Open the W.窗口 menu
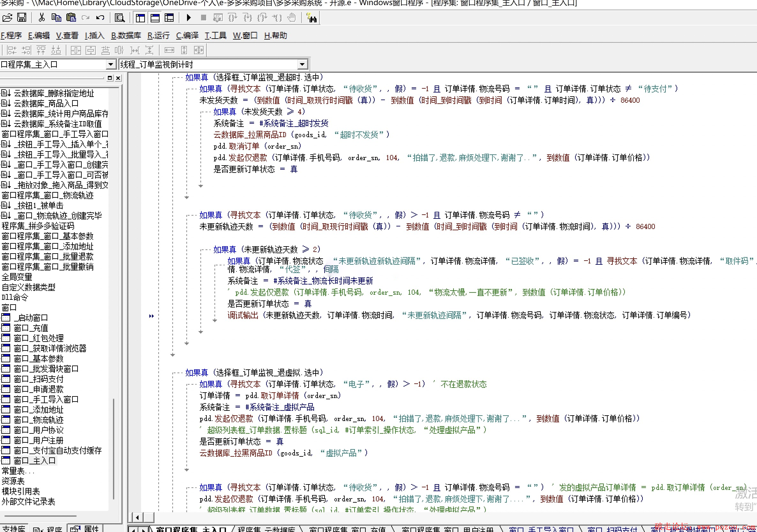Image resolution: width=757 pixels, height=532 pixels. [245, 36]
